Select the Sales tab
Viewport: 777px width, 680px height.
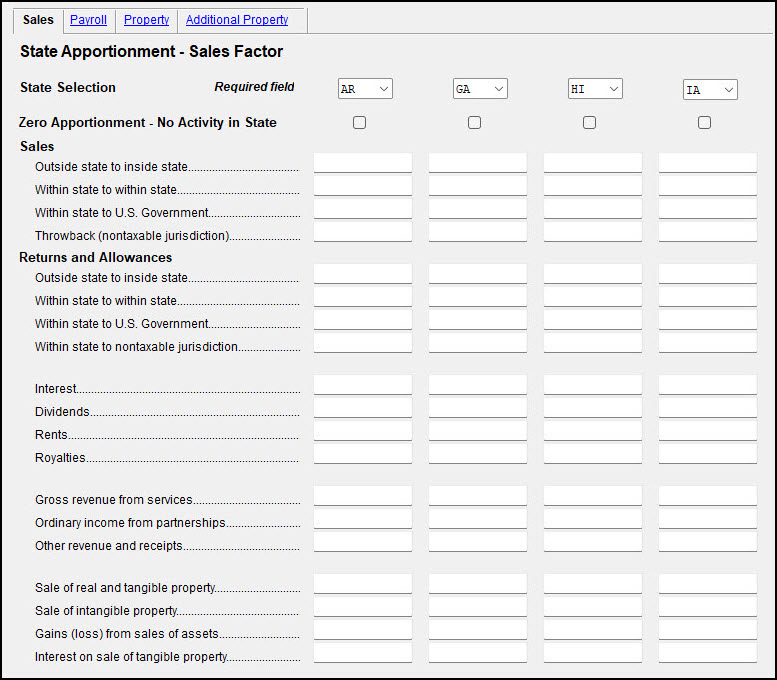[x=38, y=20]
